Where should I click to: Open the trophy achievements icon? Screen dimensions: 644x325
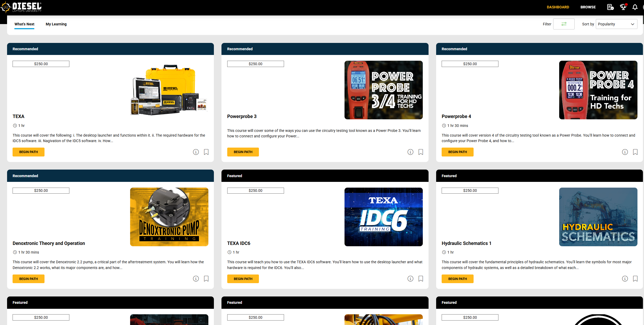click(623, 7)
